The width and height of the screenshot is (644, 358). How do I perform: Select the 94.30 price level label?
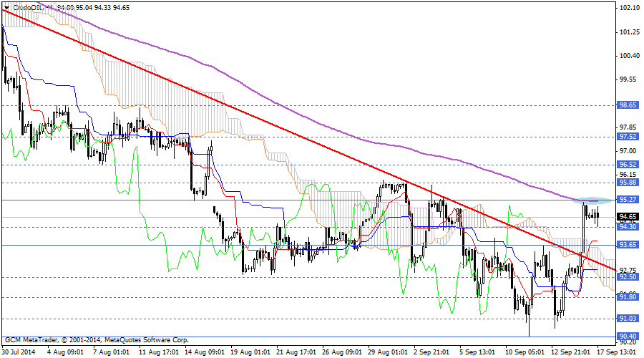(x=628, y=227)
